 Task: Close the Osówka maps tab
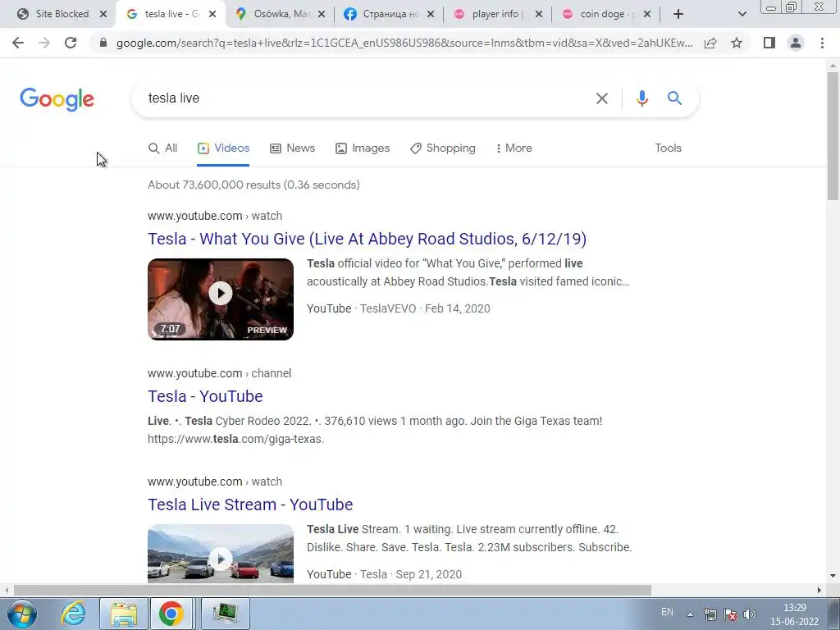(x=322, y=14)
